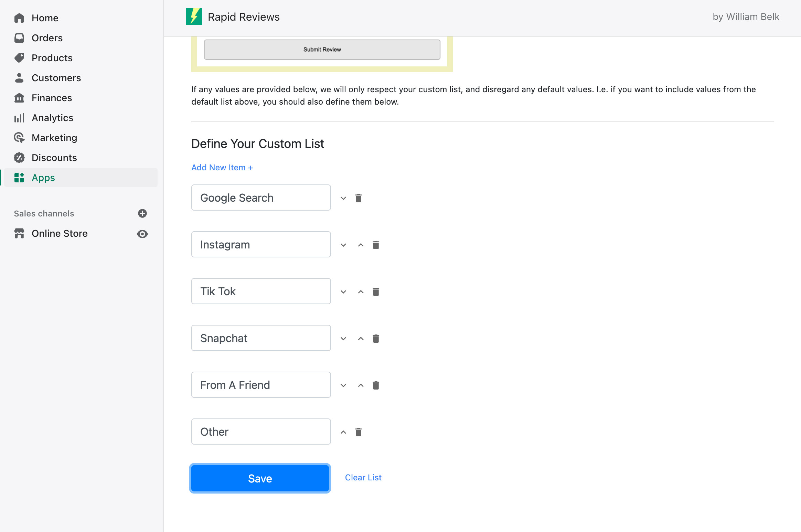Move Other item up with chevron
This screenshot has width=801, height=532.
pos(343,432)
